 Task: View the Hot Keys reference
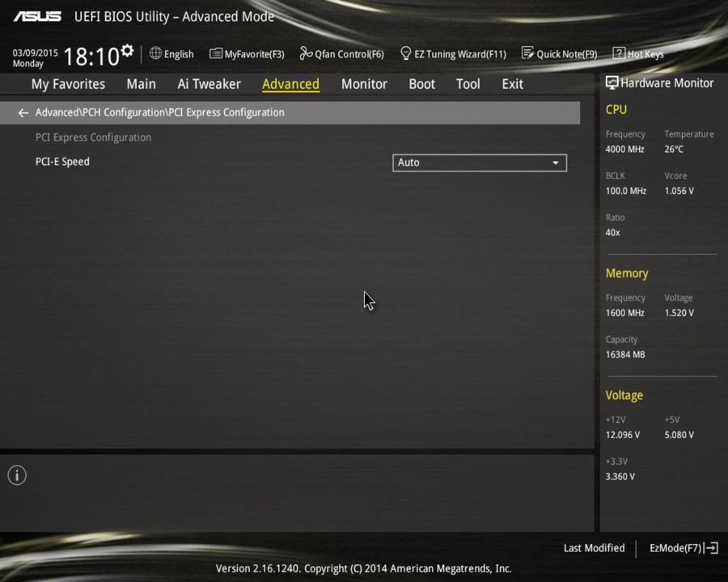[x=638, y=53]
